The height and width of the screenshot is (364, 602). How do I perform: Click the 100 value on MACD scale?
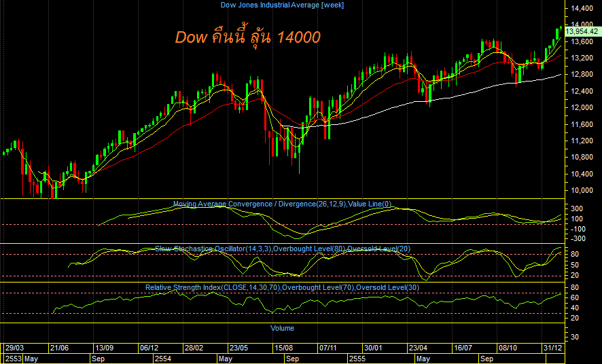tap(577, 219)
